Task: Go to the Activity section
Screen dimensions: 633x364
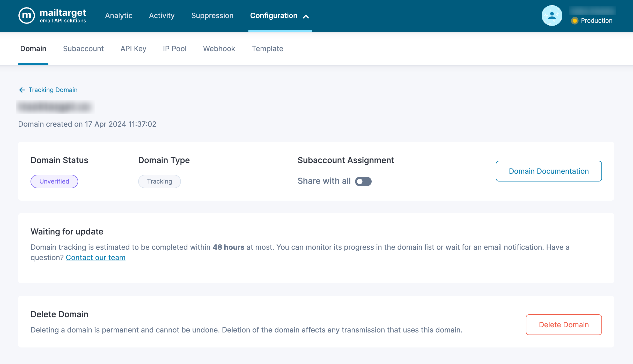Action: (x=162, y=16)
